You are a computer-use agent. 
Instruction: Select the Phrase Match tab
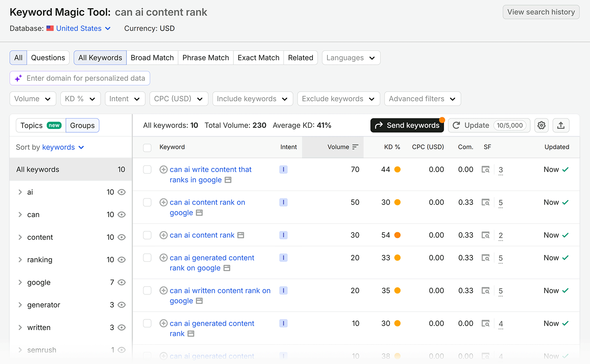coord(206,58)
